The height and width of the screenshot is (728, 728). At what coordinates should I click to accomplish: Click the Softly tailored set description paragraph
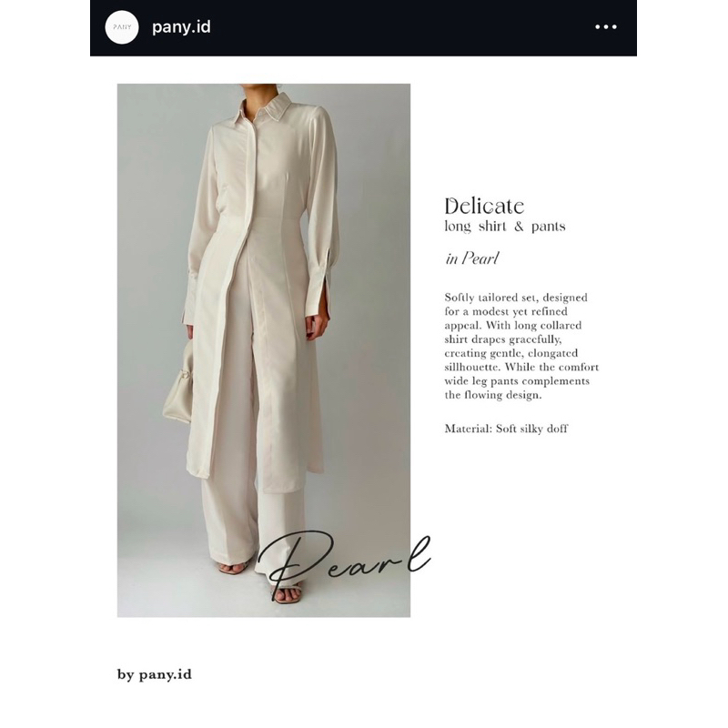click(521, 346)
